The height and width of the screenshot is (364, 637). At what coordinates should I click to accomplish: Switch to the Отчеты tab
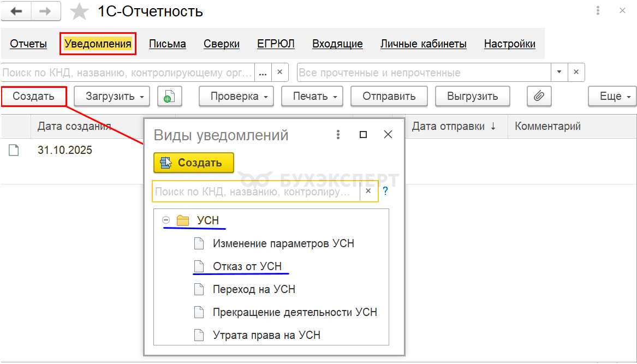(x=28, y=44)
